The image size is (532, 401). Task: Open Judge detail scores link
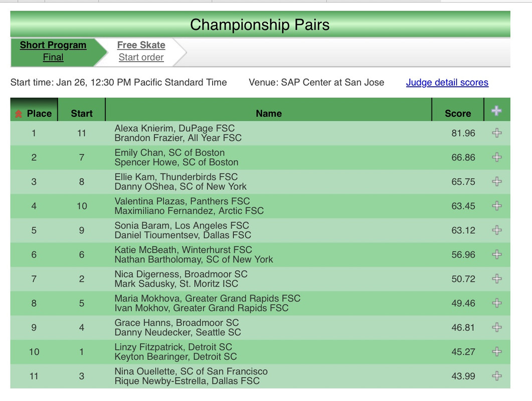point(447,83)
